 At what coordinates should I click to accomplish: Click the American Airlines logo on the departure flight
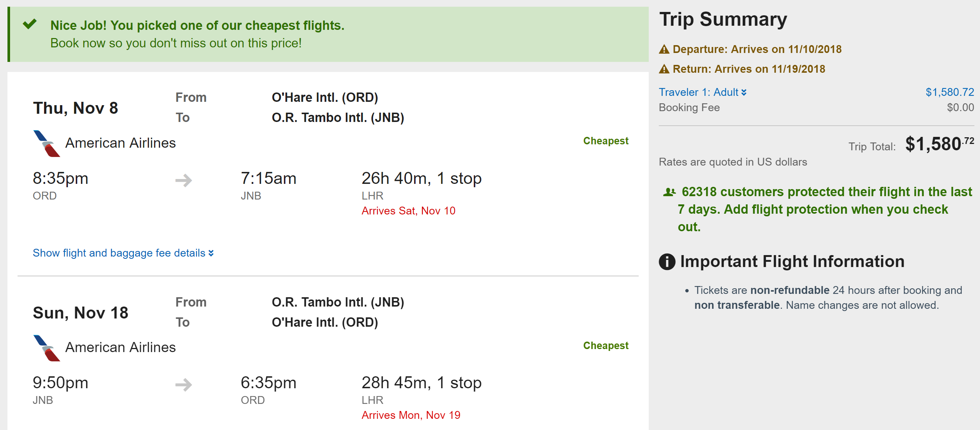point(47,143)
